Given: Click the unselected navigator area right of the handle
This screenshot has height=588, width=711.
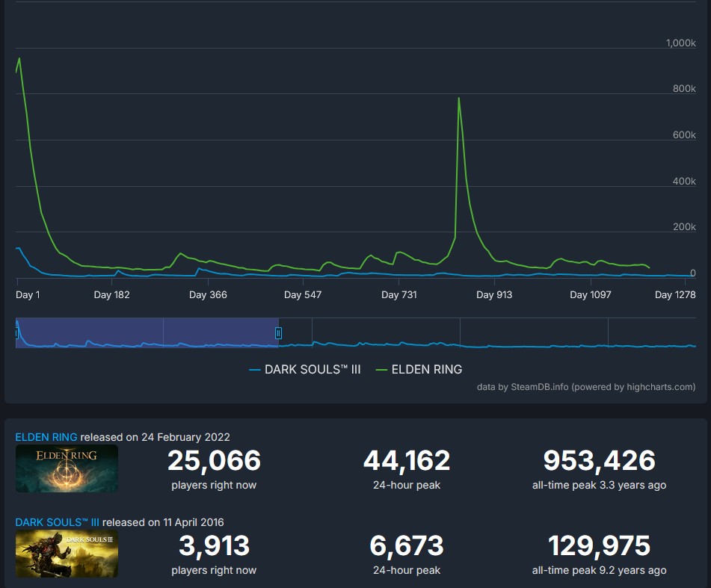Looking at the screenshot, I should click(489, 333).
